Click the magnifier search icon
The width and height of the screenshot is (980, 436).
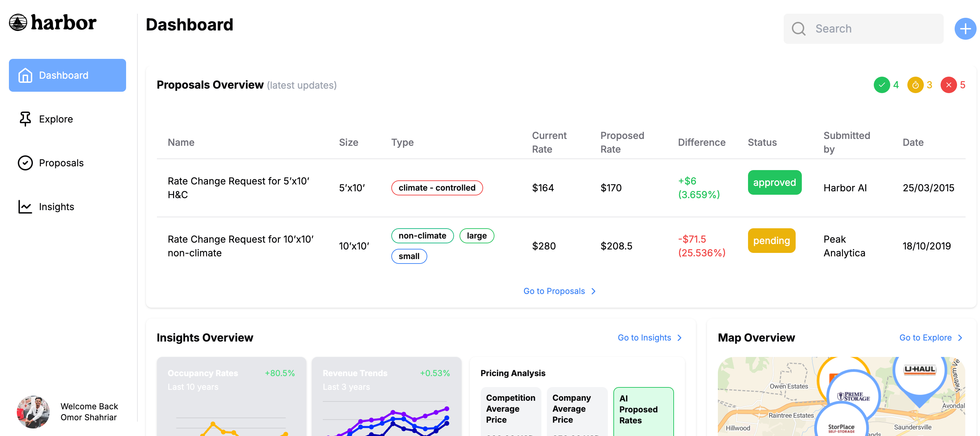[x=798, y=29]
